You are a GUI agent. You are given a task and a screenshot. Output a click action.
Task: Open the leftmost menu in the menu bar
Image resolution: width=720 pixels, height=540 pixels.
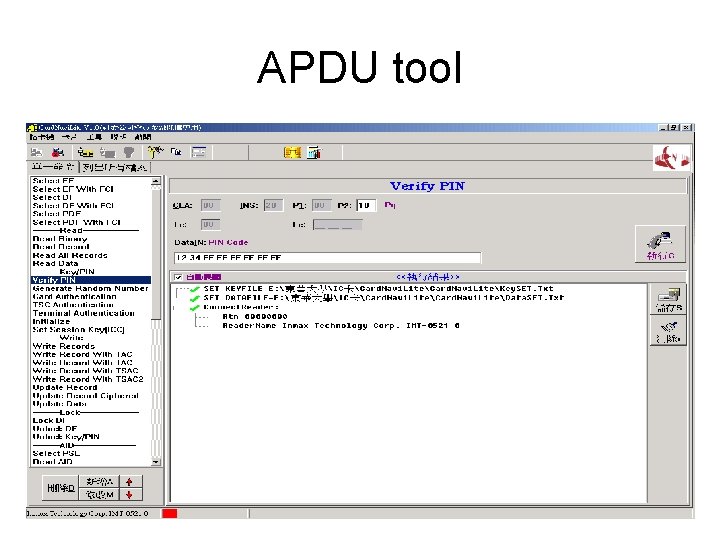42,137
